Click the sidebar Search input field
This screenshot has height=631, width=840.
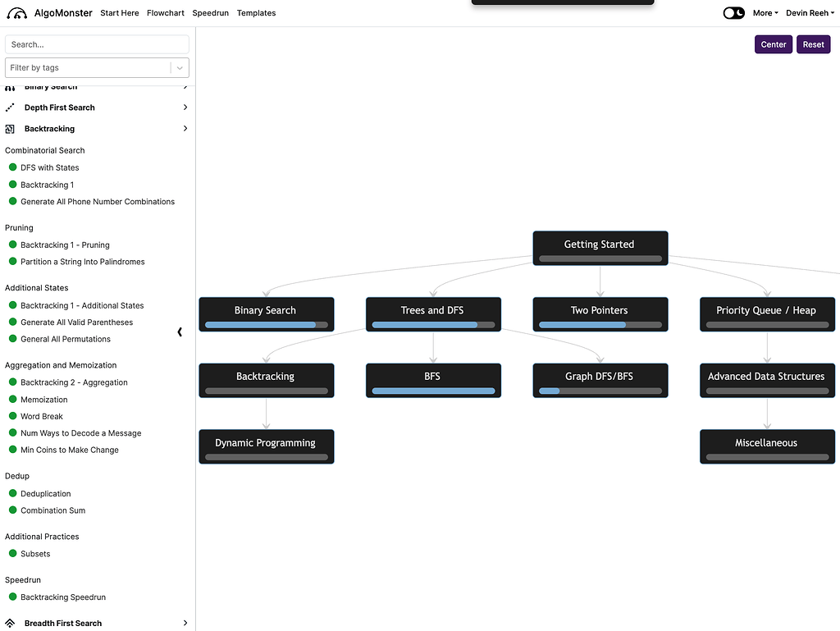pyautogui.click(x=97, y=44)
